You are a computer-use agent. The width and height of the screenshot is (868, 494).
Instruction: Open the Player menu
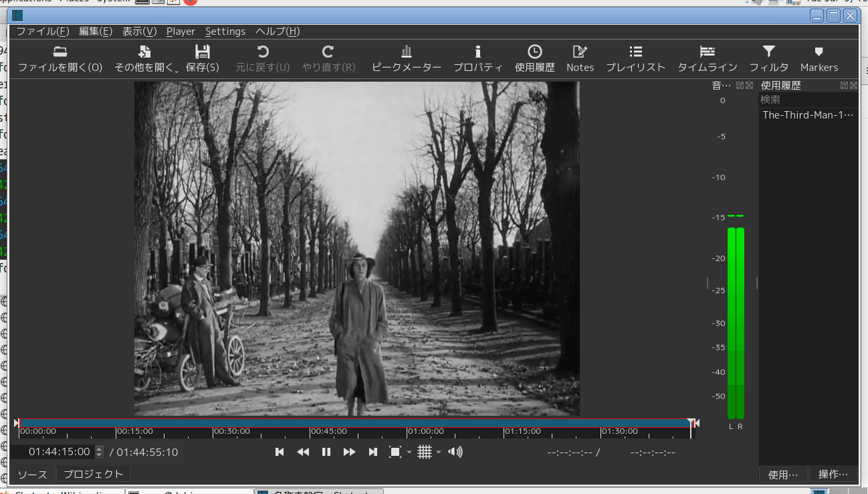pyautogui.click(x=181, y=31)
